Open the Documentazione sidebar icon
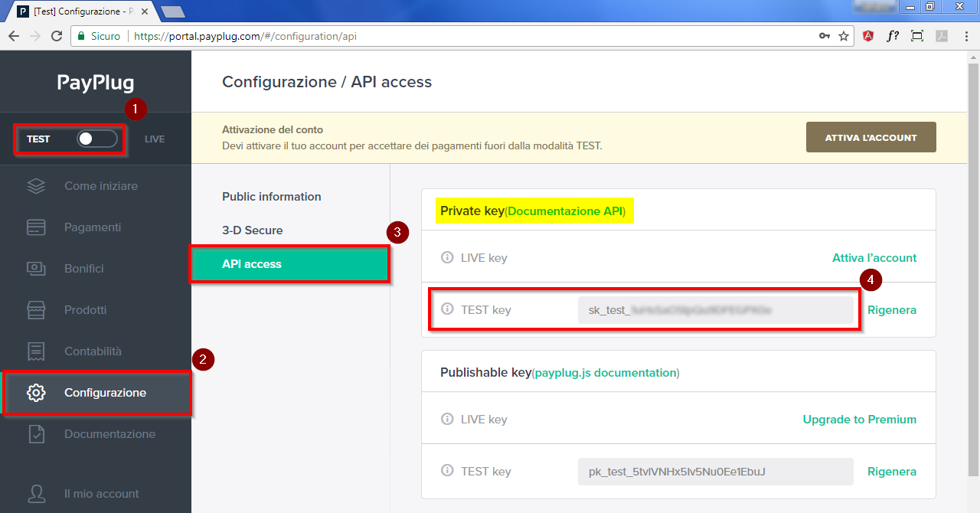This screenshot has height=513, width=980. click(36, 433)
